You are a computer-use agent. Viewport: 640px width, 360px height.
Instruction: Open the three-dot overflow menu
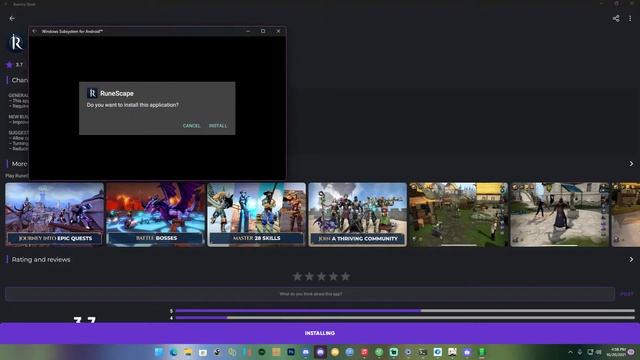(630, 18)
